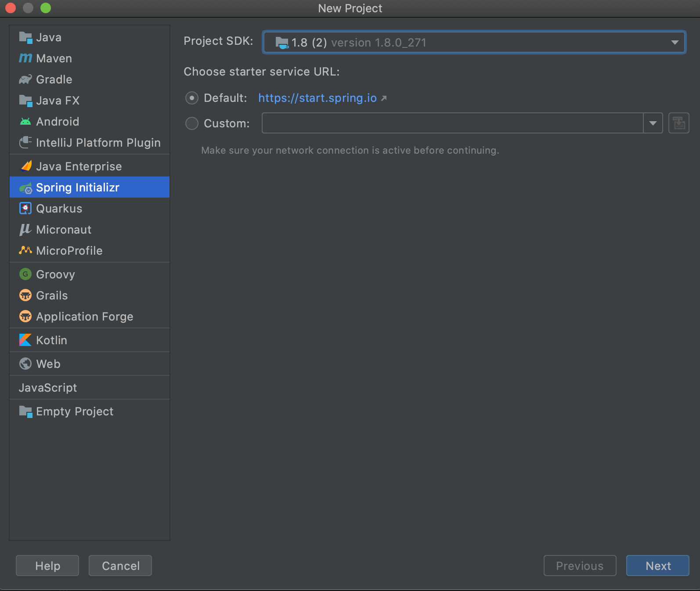Select Java Enterprise label
Viewport: 700px width, 591px height.
(79, 166)
